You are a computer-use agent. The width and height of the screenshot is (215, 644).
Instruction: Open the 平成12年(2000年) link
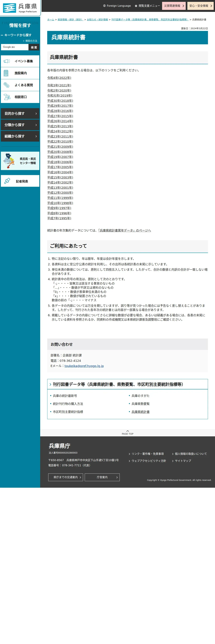(x=60, y=193)
